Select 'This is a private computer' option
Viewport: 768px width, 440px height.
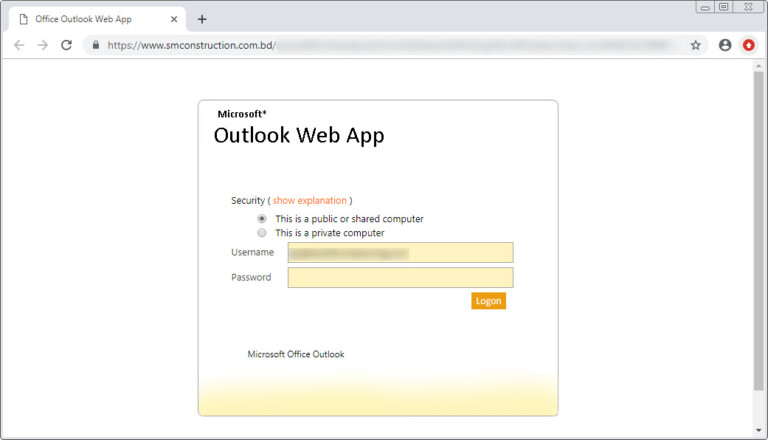262,233
